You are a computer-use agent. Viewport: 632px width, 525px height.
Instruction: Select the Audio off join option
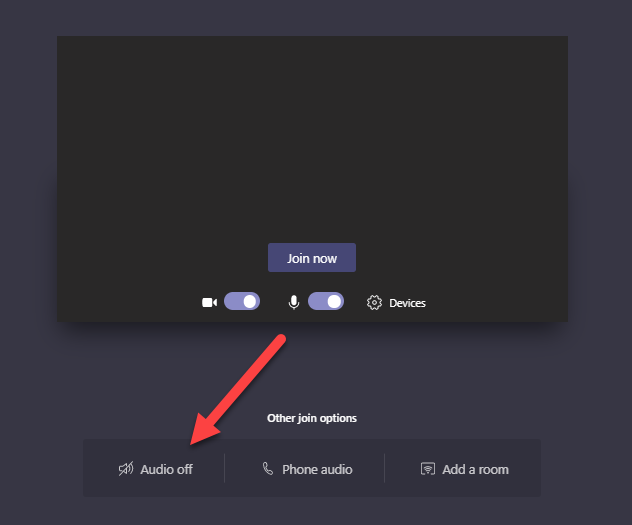click(x=155, y=469)
